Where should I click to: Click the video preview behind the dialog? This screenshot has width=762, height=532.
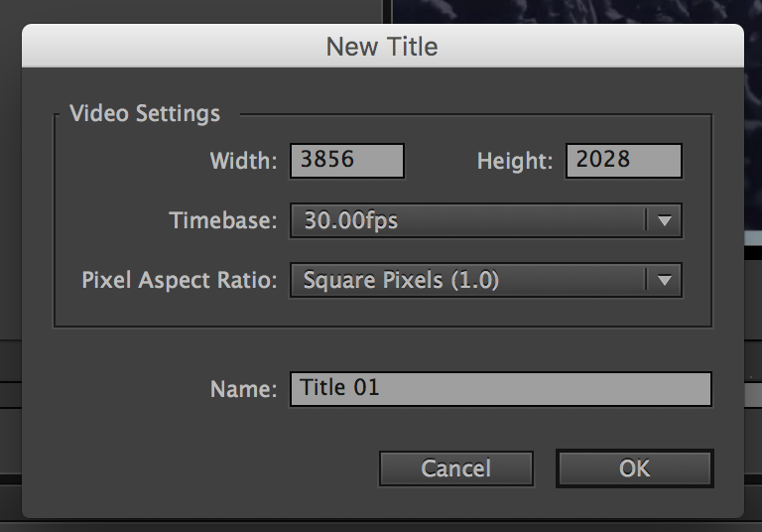575,11
